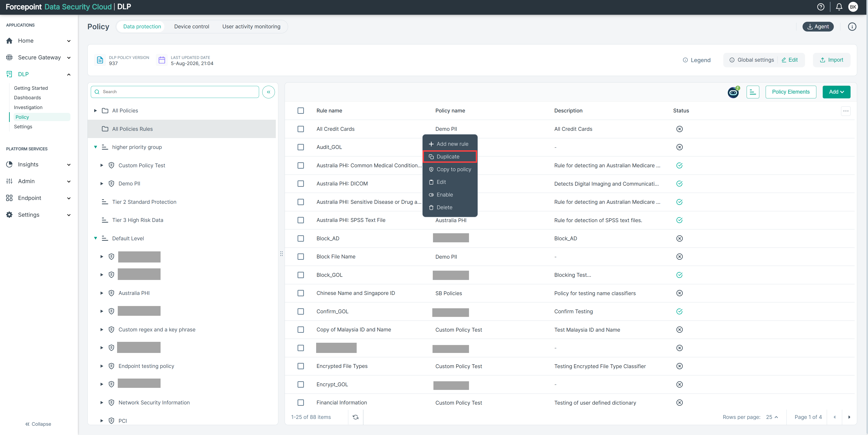Image resolution: width=868 pixels, height=435 pixels.
Task: Click the refresh icon beside item count
Action: click(x=356, y=417)
